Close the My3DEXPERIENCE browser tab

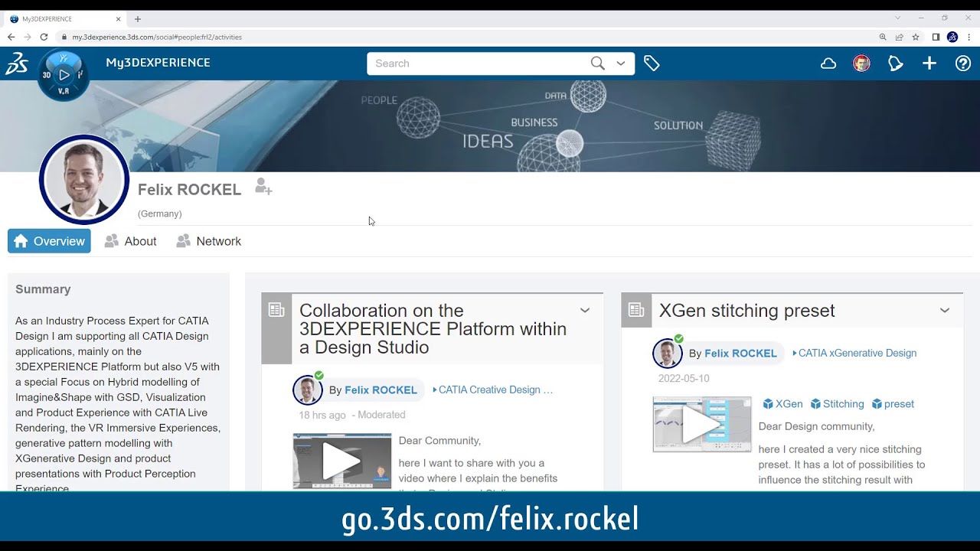tap(118, 18)
